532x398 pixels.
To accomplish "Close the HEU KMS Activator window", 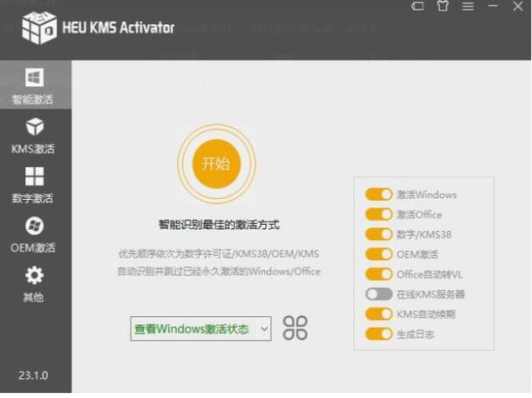I will (518, 6).
